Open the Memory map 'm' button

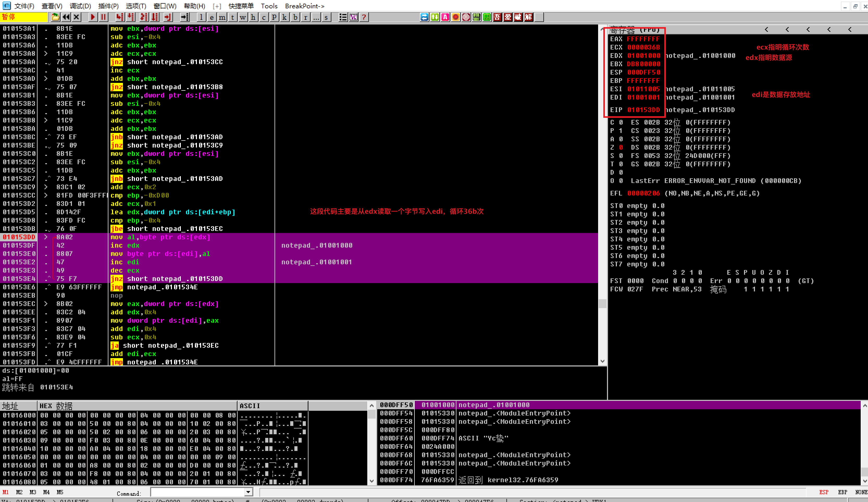pyautogui.click(x=222, y=17)
